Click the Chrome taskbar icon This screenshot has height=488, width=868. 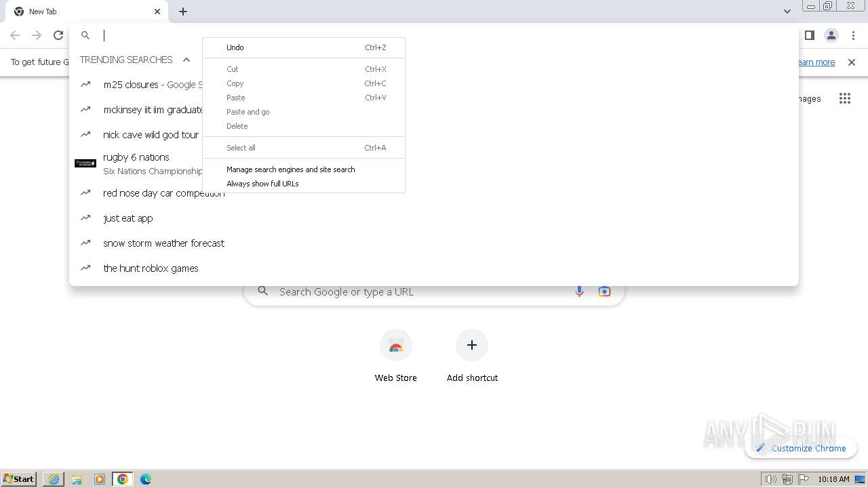point(123,479)
